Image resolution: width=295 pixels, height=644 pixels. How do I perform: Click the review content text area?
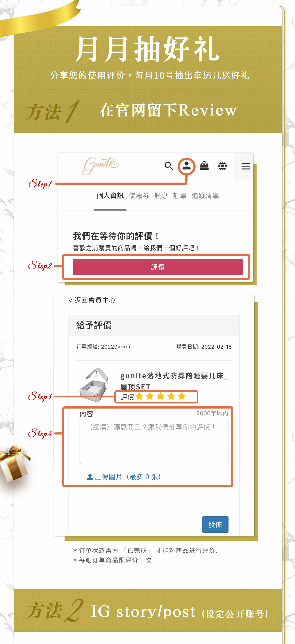[154, 441]
